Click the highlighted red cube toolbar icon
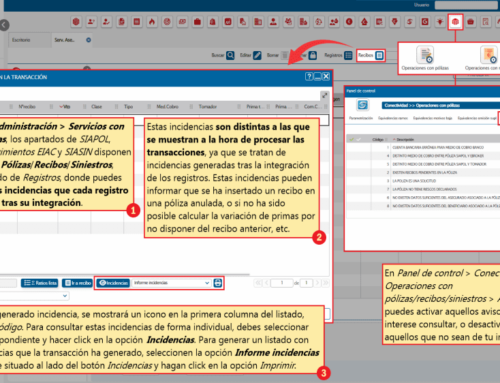500x383 pixels. tap(455, 22)
